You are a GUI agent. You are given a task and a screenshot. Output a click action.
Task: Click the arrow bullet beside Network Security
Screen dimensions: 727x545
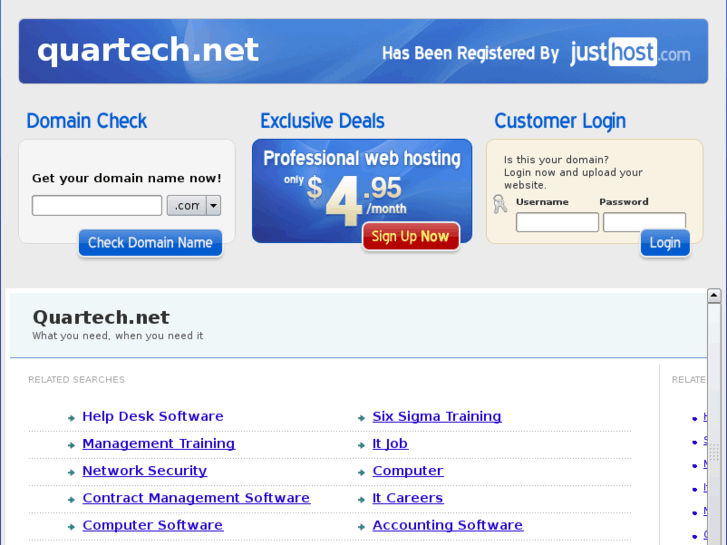71,473
